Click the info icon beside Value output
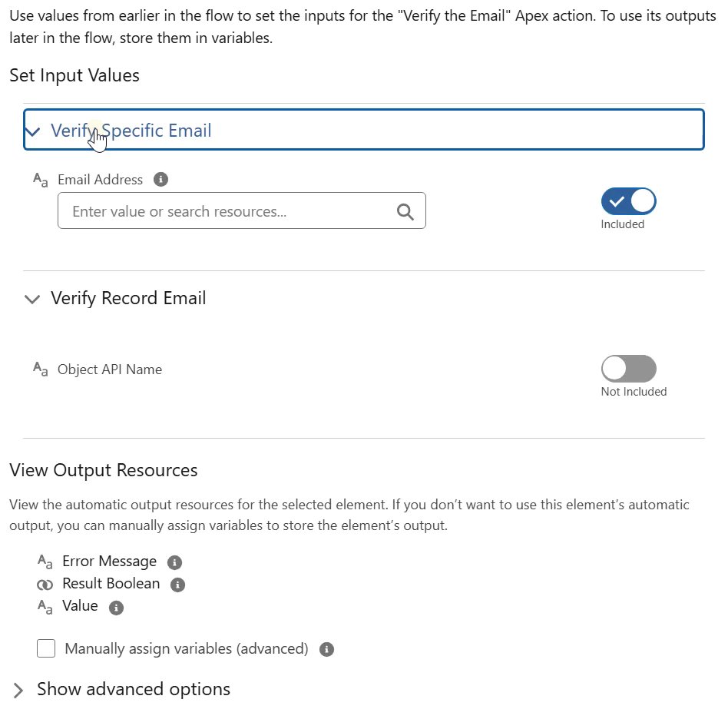728x719 pixels. tap(116, 608)
